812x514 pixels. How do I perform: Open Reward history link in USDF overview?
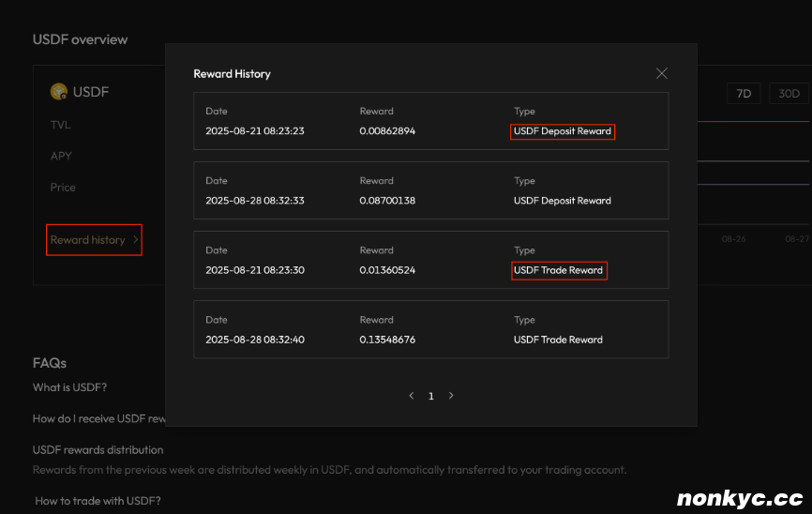coord(94,240)
